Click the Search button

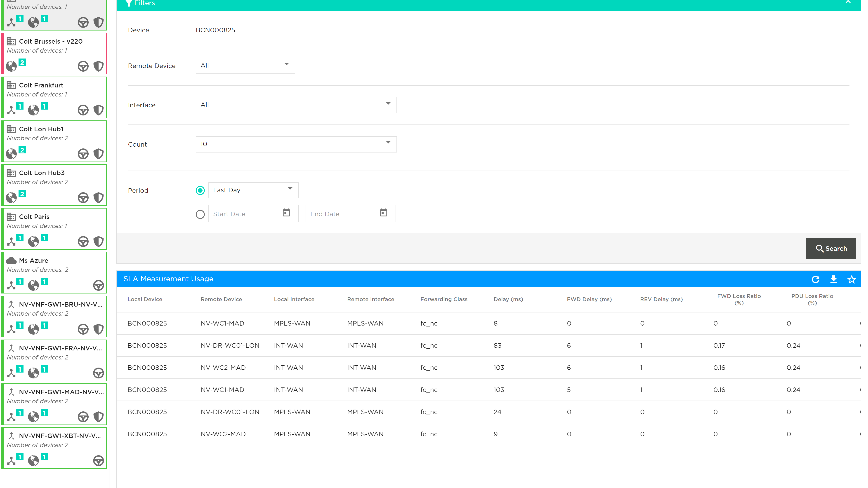831,248
